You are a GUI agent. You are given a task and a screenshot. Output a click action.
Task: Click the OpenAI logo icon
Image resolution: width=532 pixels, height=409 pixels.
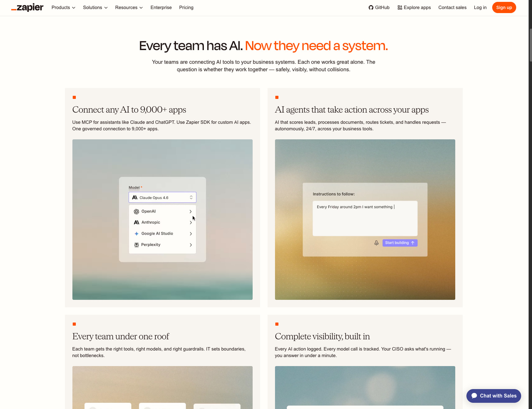[136, 211]
